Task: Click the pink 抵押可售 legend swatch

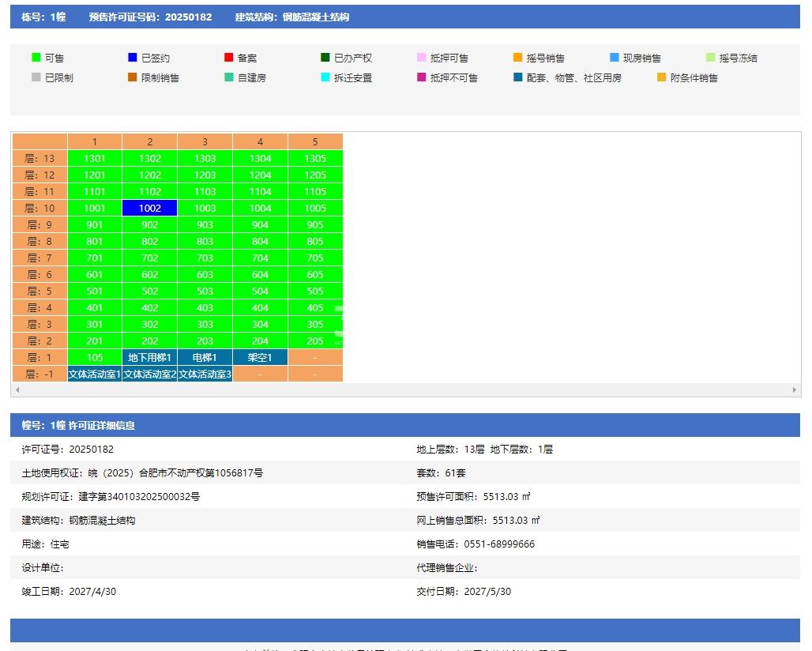Action: [x=422, y=58]
